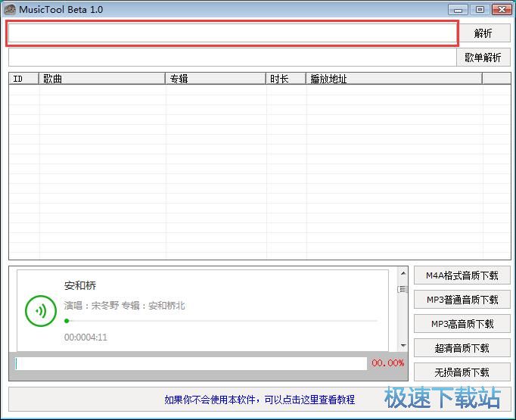Image resolution: width=516 pixels, height=420 pixels.
Task: Sort by the 时长 column header
Action: point(286,79)
